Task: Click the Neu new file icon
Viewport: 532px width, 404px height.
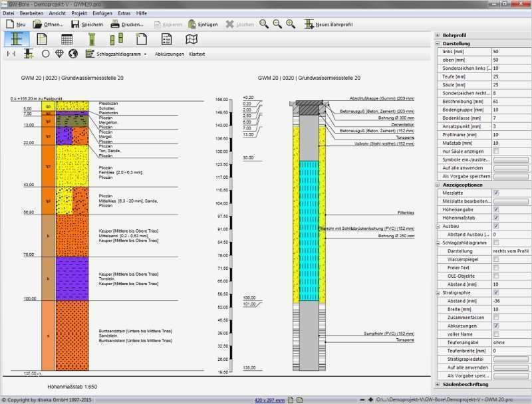Action: tap(10, 24)
